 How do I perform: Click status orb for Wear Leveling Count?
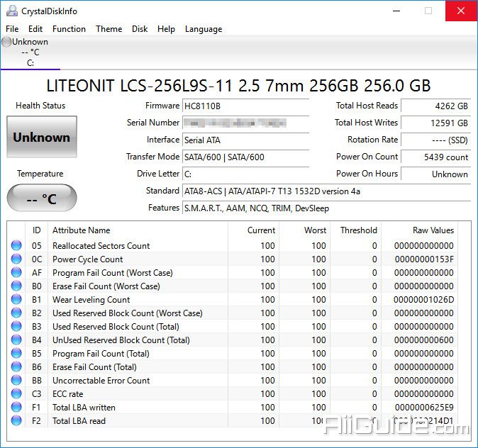click(x=16, y=299)
